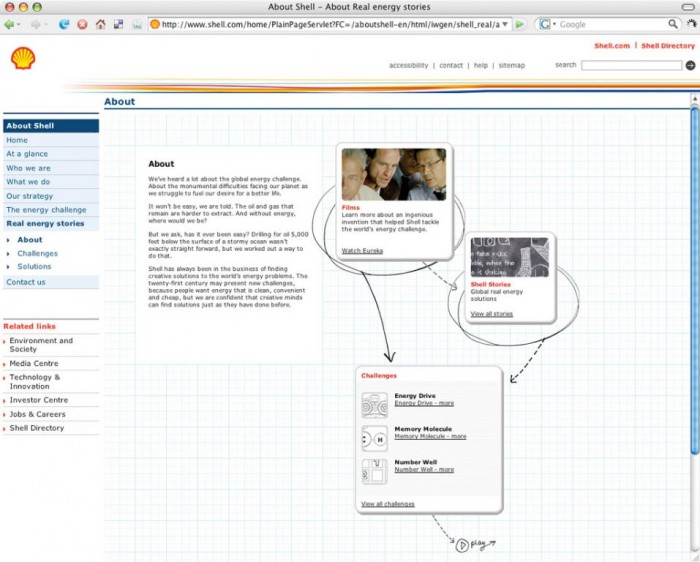Click the red Stop loading icon
This screenshot has height=562, width=700.
click(82, 24)
